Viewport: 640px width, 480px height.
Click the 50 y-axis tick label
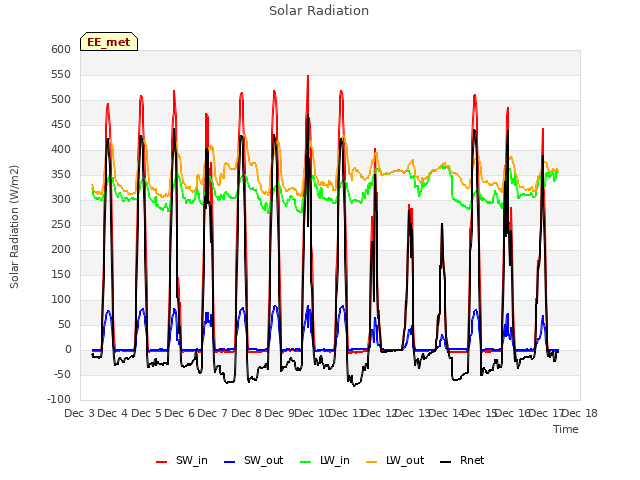coord(64,324)
